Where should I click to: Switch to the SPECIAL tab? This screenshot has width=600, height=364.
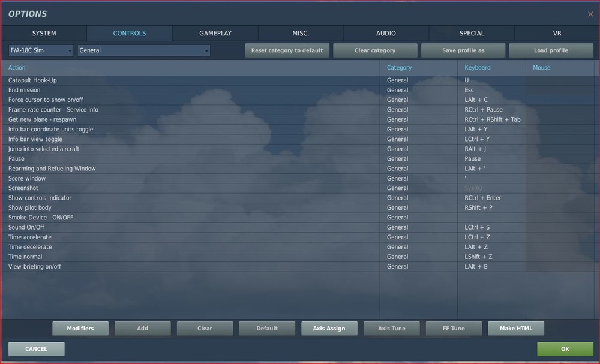[x=472, y=33]
